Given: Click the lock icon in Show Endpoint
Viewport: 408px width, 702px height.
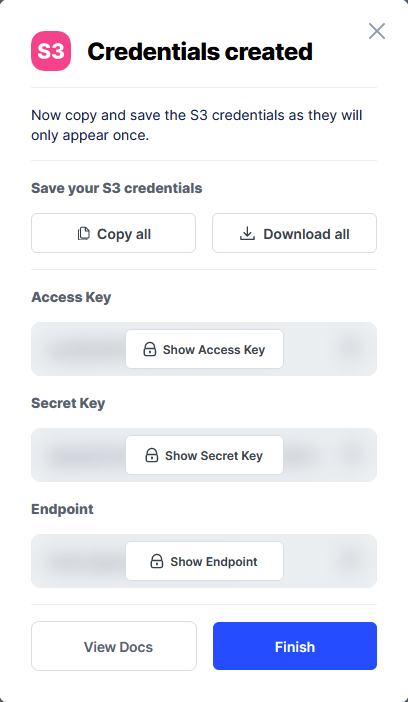Looking at the screenshot, I should click(x=157, y=561).
